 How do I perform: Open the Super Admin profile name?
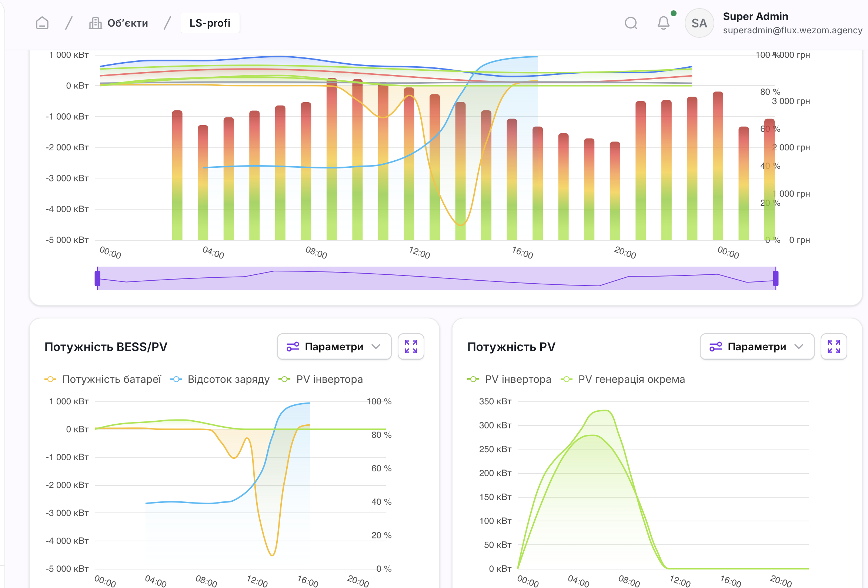pyautogui.click(x=755, y=16)
